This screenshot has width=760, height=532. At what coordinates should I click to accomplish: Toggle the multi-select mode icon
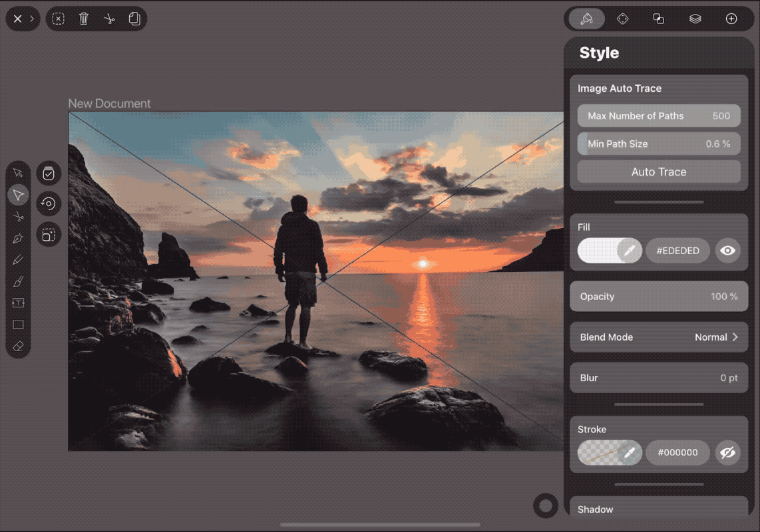[x=49, y=174]
